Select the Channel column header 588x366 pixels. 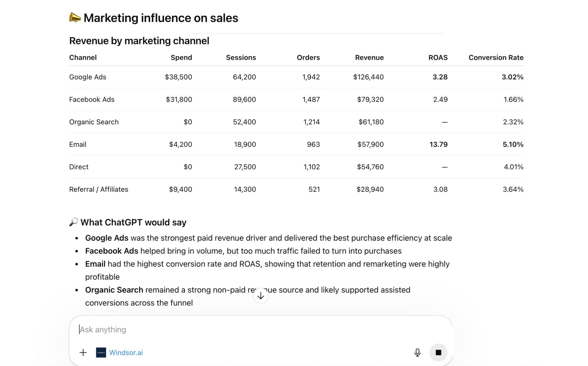(x=83, y=57)
